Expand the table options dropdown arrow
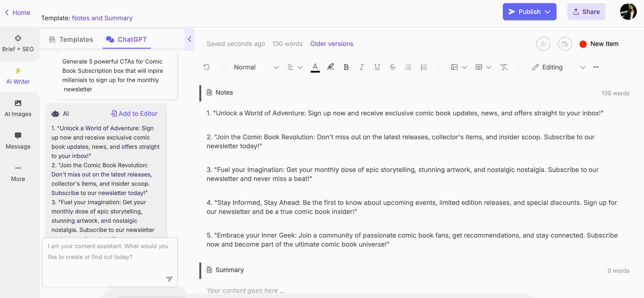Image resolution: width=644 pixels, height=298 pixels. click(x=489, y=67)
